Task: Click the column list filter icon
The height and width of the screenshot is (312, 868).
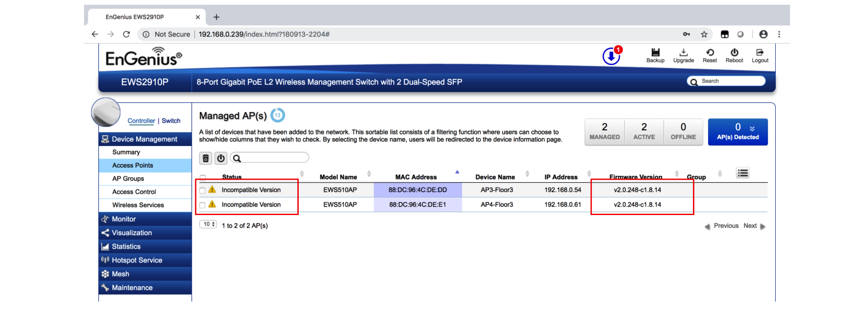Action: point(743,173)
